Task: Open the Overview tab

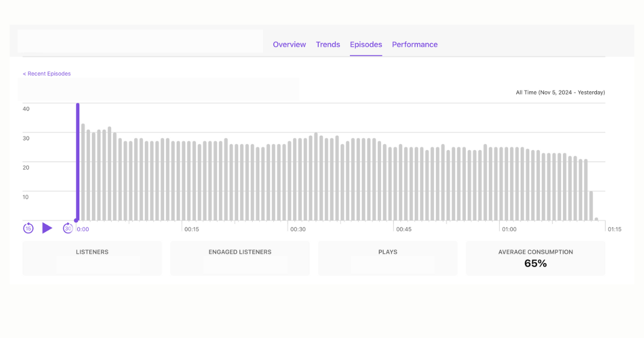Action: (x=289, y=45)
